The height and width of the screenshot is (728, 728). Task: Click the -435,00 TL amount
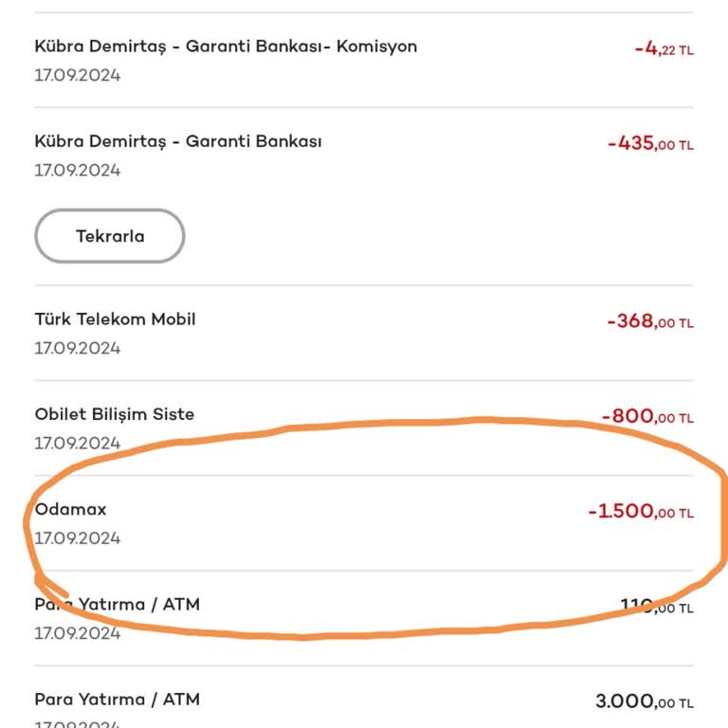(x=650, y=143)
